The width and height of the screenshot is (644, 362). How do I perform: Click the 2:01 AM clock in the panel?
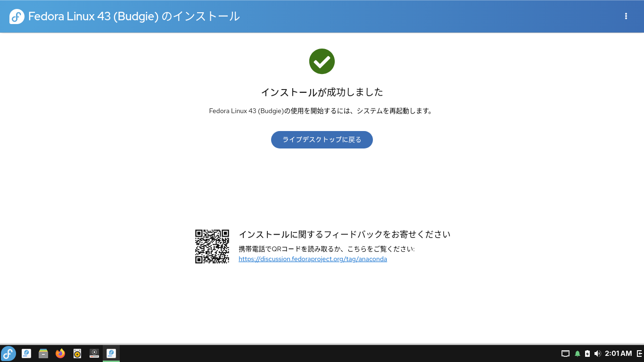click(619, 354)
